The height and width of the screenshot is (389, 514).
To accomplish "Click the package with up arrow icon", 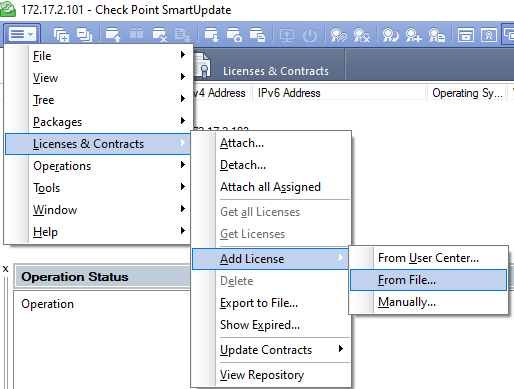I will 113,34.
